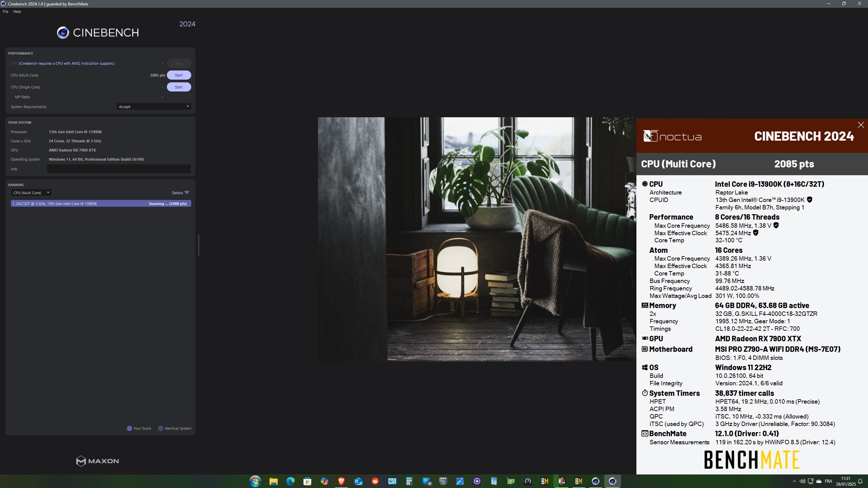Click the MSI PRO Z790-A WIFI DDR4 text

click(777, 349)
